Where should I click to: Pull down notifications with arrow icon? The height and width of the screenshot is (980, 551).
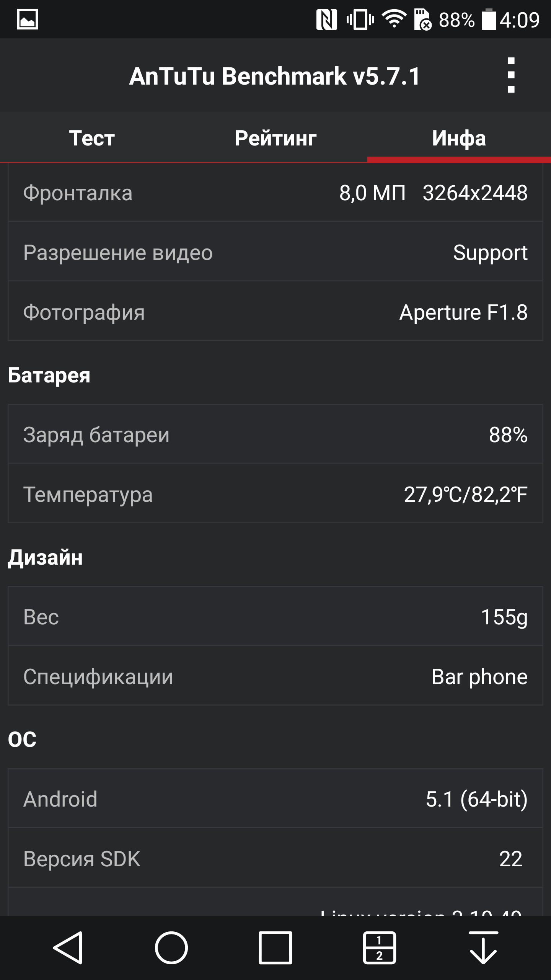pyautogui.click(x=483, y=947)
